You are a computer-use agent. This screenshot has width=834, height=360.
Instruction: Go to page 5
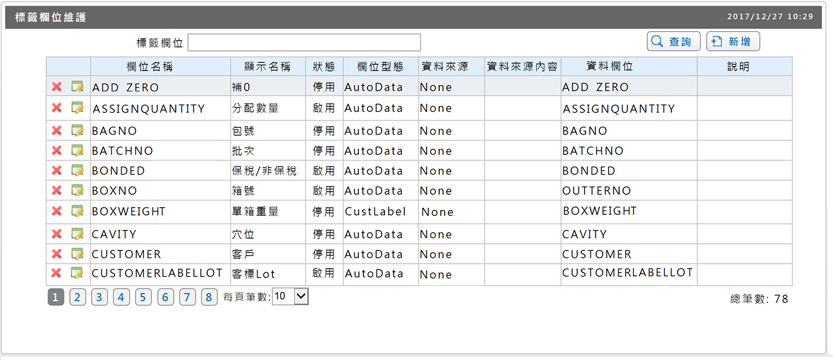143,297
